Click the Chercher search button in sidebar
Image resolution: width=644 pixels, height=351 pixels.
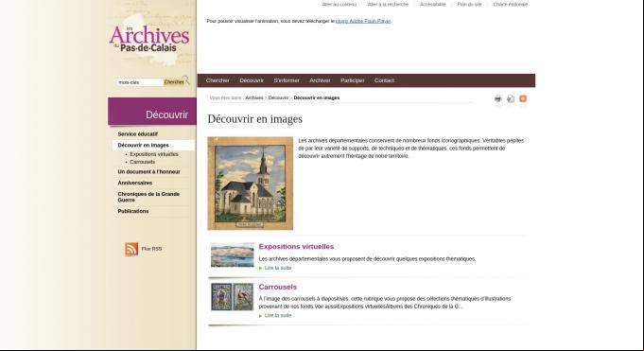(x=174, y=82)
